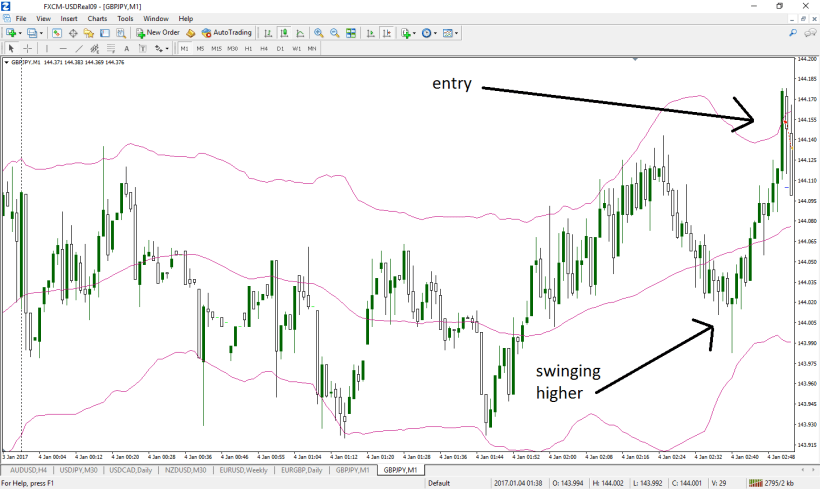This screenshot has width=820, height=489.
Task: Expand Indicators dropdown arrow
Action: pos(415,33)
